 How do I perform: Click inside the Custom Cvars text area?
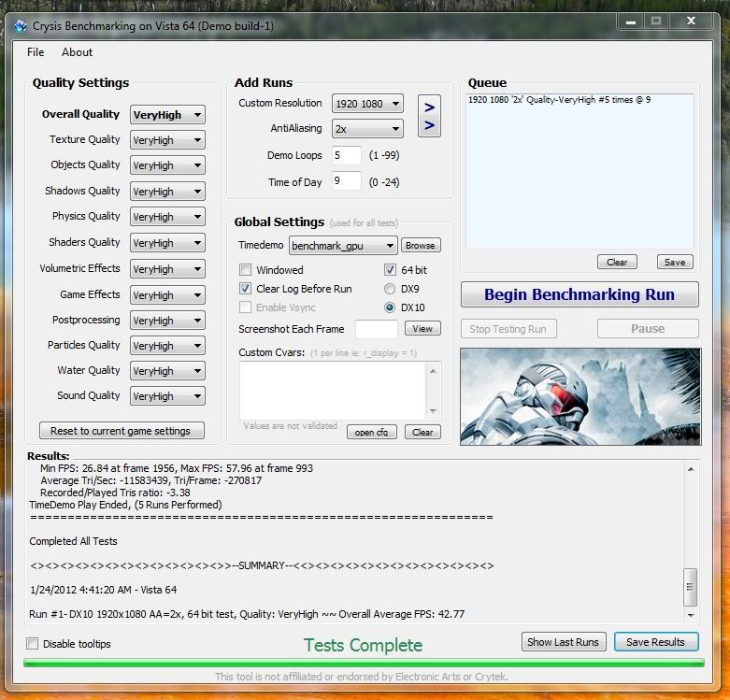(333, 391)
